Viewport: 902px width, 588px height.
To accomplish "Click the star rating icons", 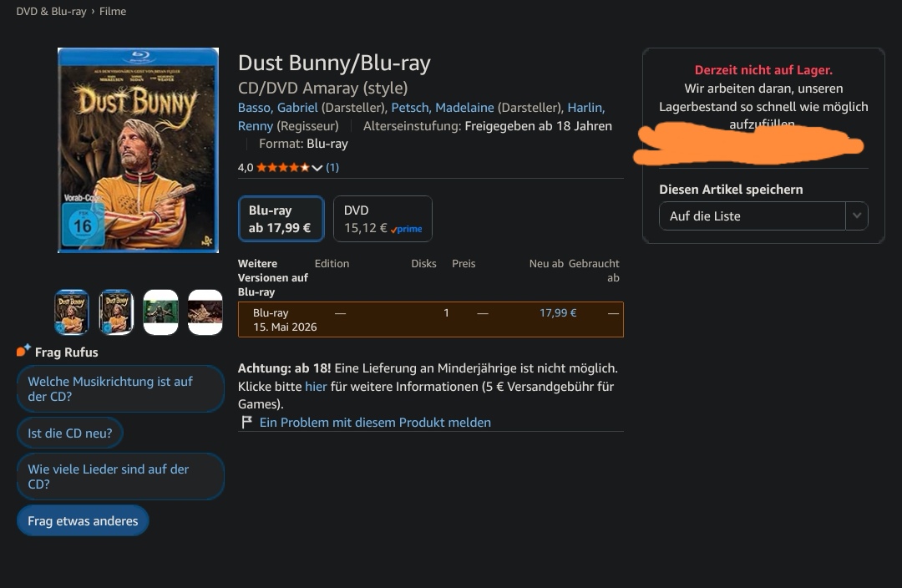I will pos(282,167).
